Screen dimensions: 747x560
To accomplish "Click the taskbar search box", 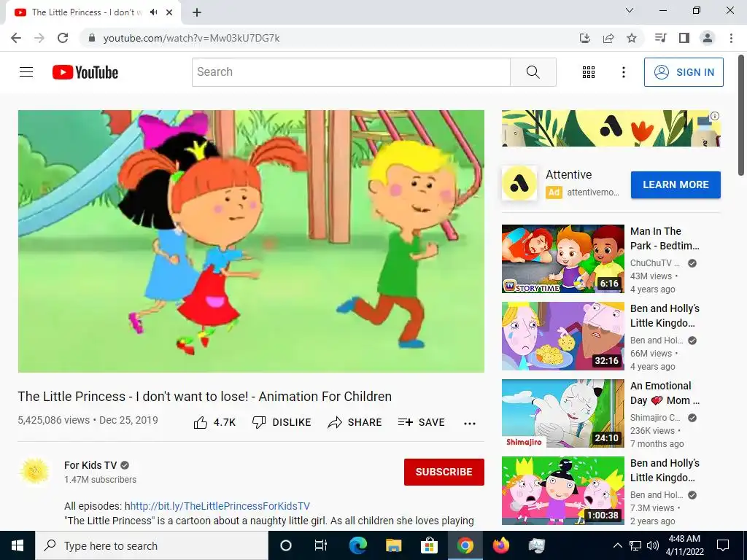I will (152, 545).
